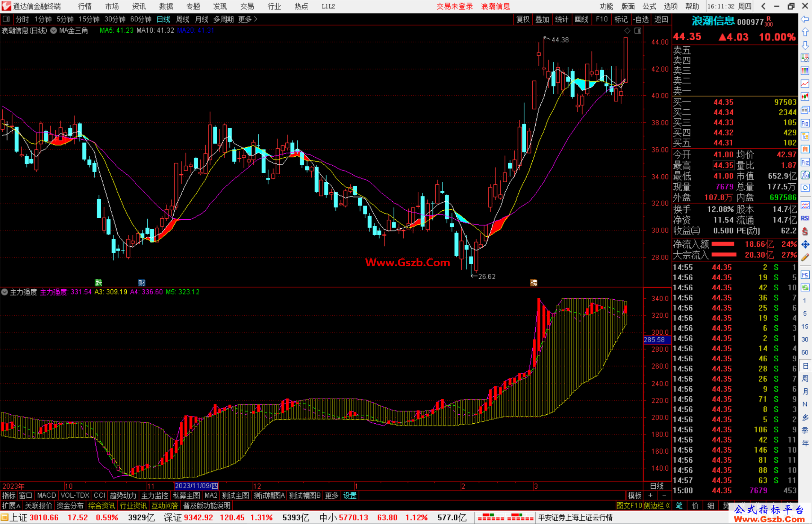Switch to the 5分钟 period tab
812x524 pixels.
65,19
